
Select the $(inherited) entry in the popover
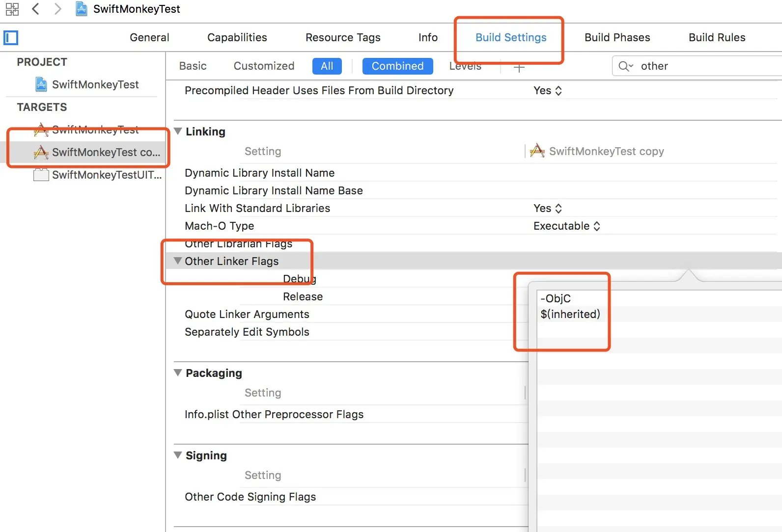coord(570,314)
